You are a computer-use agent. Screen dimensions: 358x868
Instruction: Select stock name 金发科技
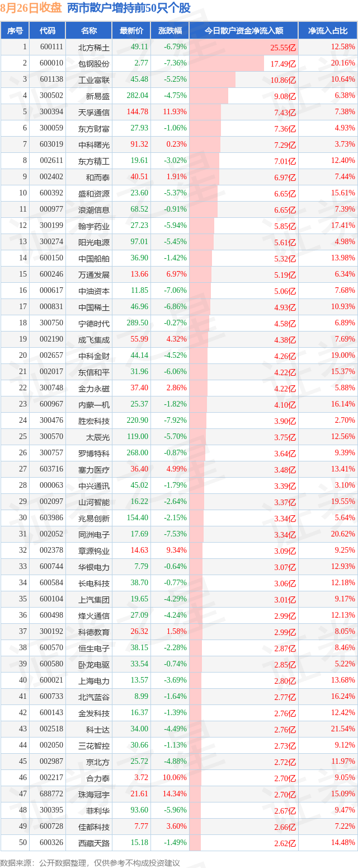94,713
